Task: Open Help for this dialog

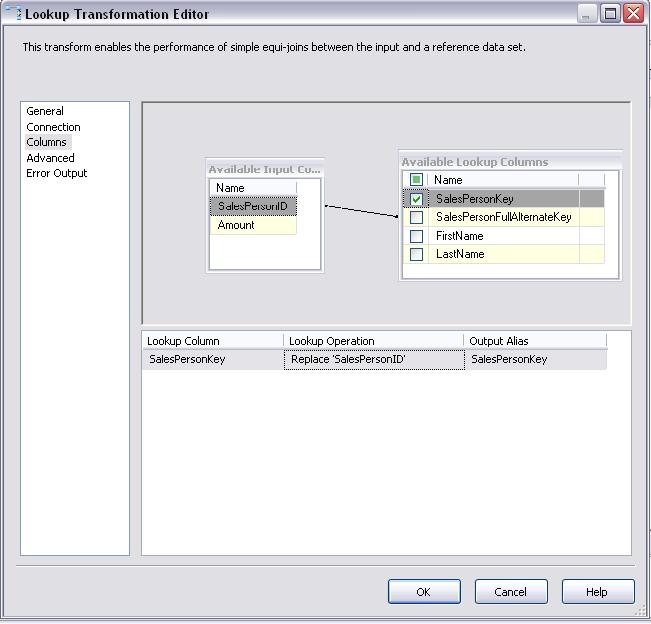Action: click(597, 591)
